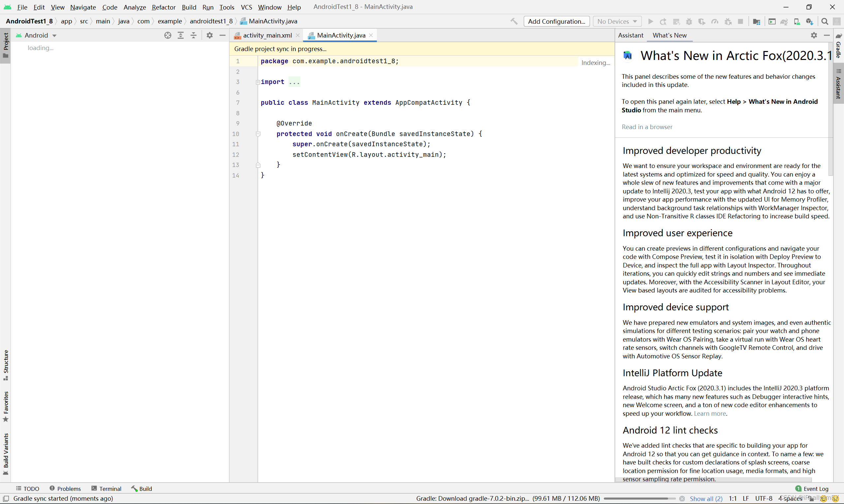Click Collapse All in Project panel
Viewport: 844px width, 504px height.
pos(194,35)
